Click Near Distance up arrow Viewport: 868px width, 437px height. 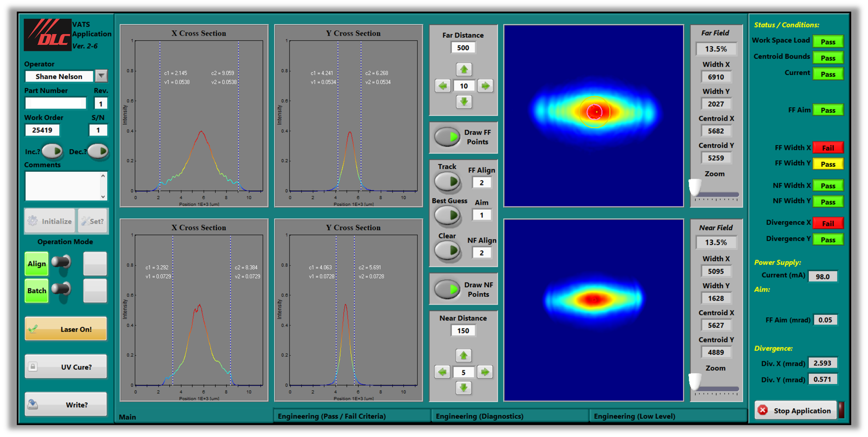pos(463,355)
